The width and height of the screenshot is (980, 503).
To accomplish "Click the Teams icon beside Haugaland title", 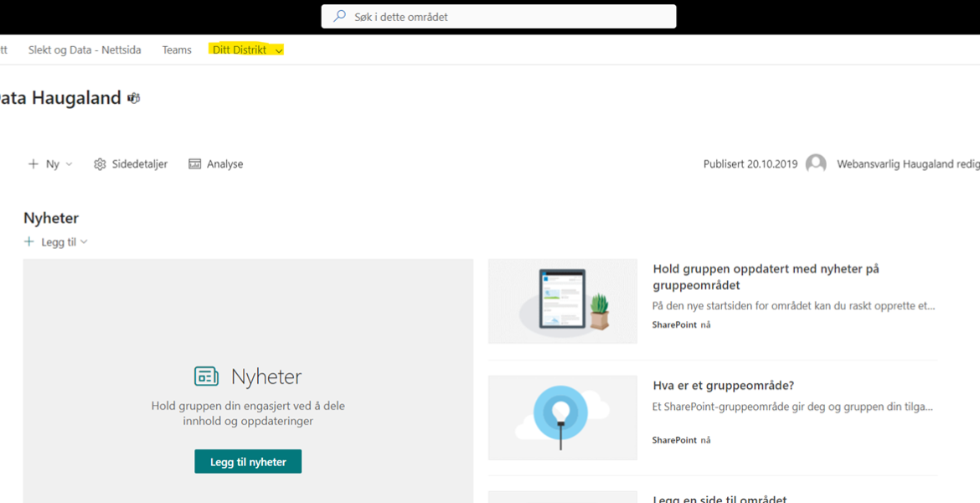I will tap(133, 98).
